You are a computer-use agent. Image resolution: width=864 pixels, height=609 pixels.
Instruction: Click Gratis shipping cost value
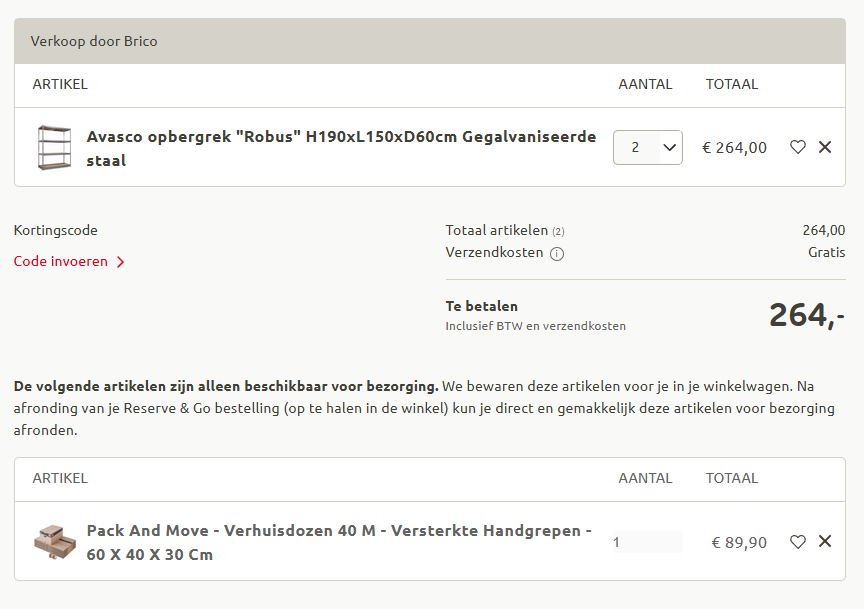click(x=826, y=253)
